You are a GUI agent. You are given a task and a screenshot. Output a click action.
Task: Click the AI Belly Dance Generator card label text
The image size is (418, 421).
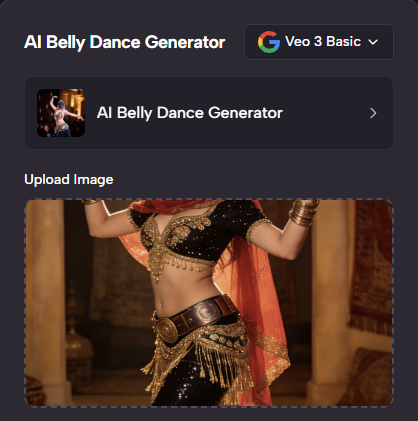190,113
